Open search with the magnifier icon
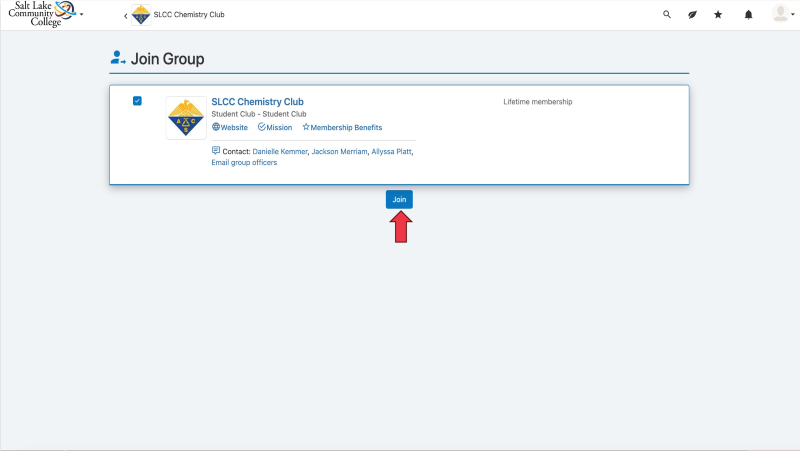Screen dimensions: 800x451 (x=668, y=15)
